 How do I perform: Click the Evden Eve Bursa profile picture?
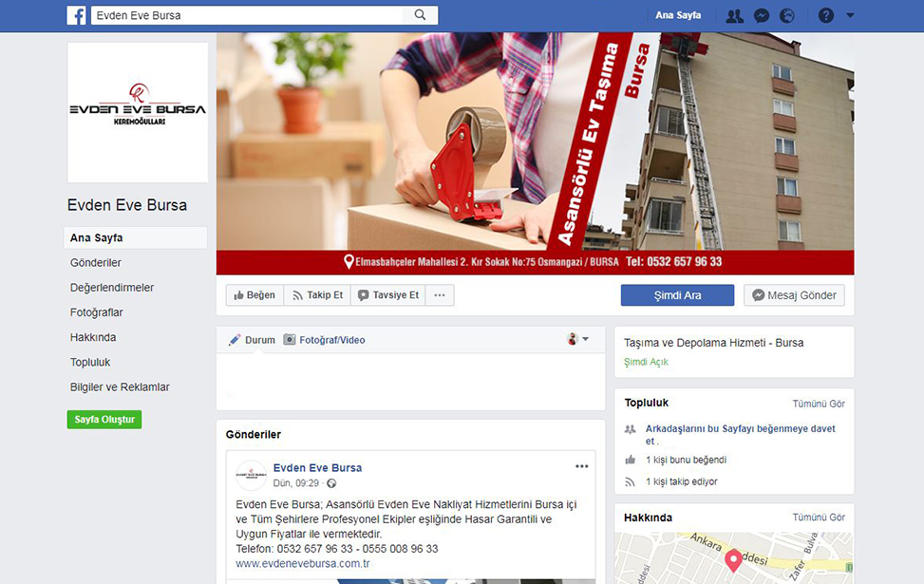pos(138,112)
